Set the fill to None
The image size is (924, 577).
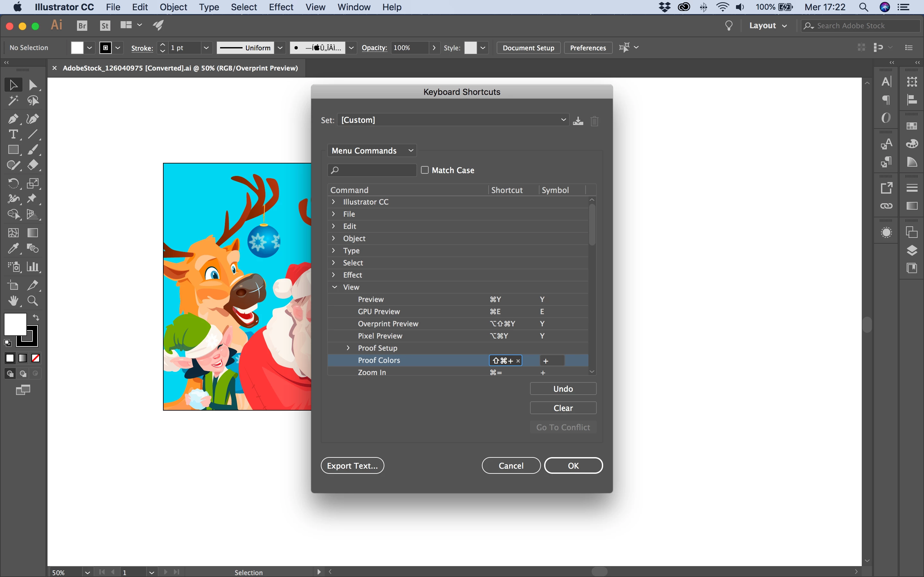(36, 358)
